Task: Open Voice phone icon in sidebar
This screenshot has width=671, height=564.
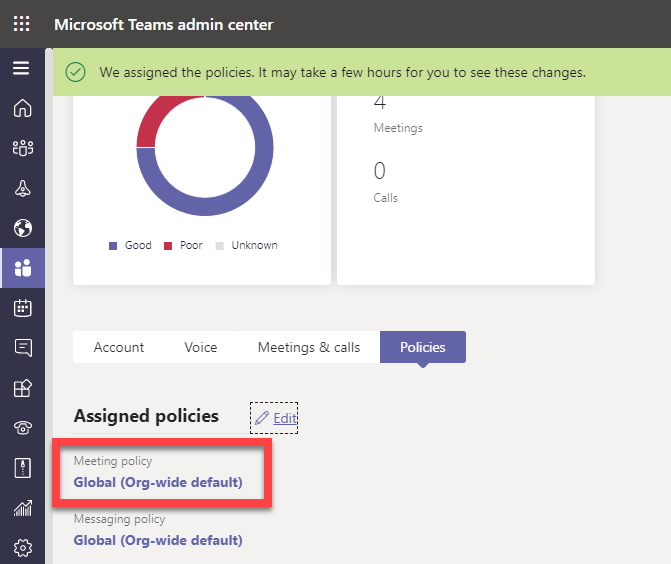Action: pos(22,428)
